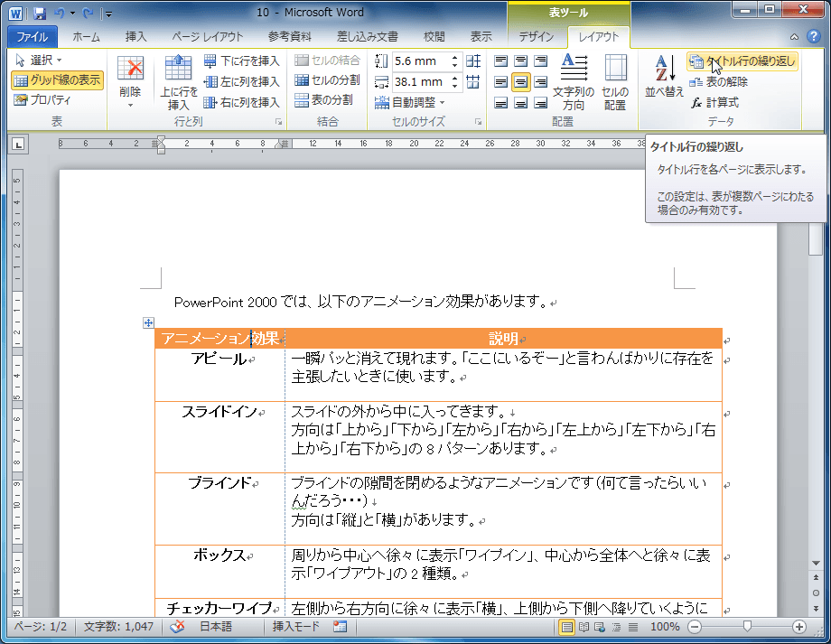Image resolution: width=831 pixels, height=644 pixels.
Task: Click the Redo icon in the title bar
Action: coord(88,14)
